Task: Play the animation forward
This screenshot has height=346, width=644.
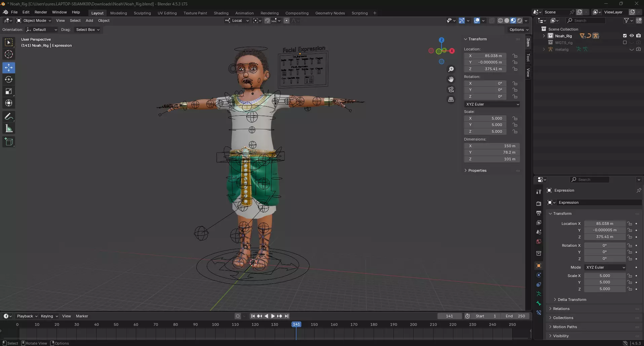Action: [x=273, y=316]
